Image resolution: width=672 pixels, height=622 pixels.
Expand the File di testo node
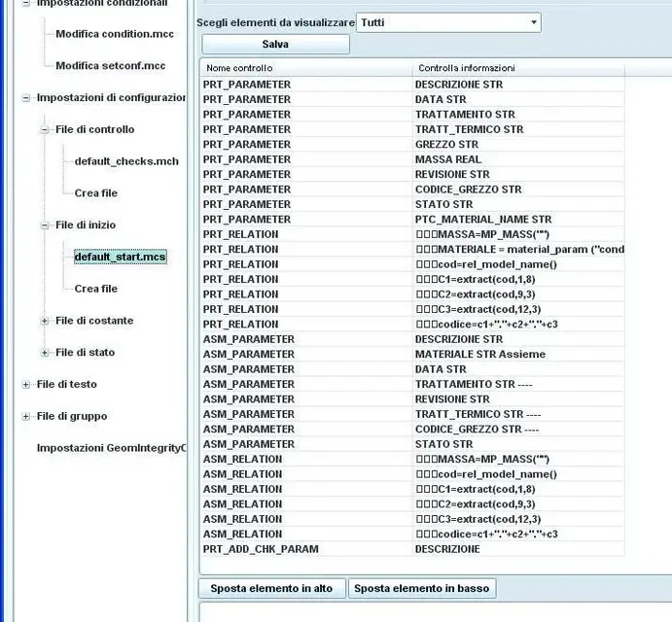25,384
